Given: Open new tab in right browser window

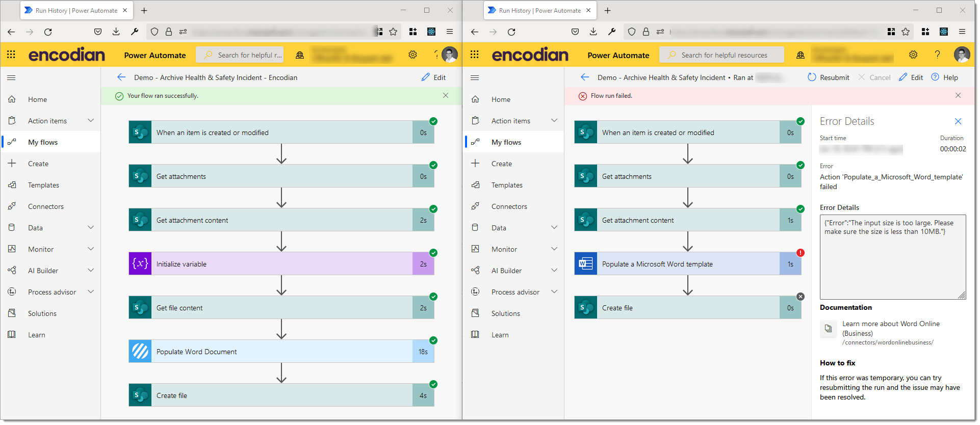Looking at the screenshot, I should click(608, 10).
